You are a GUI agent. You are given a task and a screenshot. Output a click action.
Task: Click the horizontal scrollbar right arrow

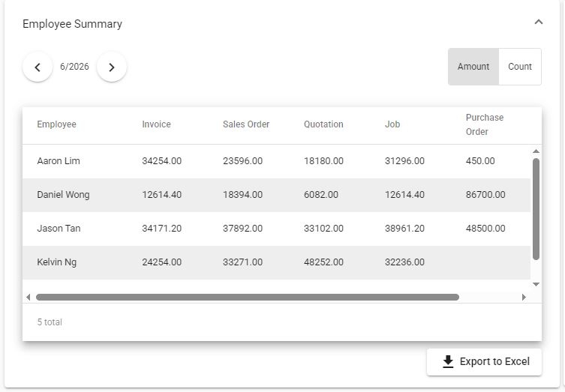click(524, 298)
